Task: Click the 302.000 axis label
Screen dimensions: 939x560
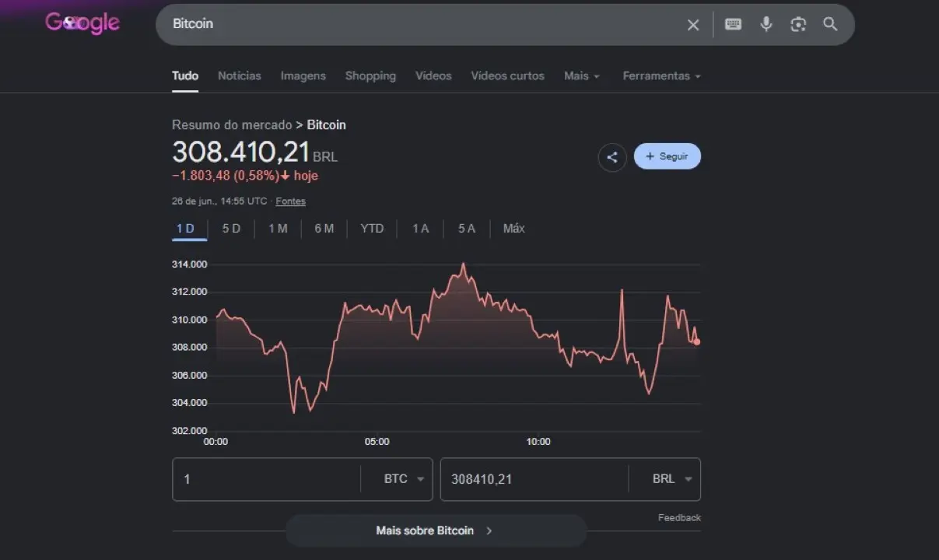Action: click(x=190, y=431)
